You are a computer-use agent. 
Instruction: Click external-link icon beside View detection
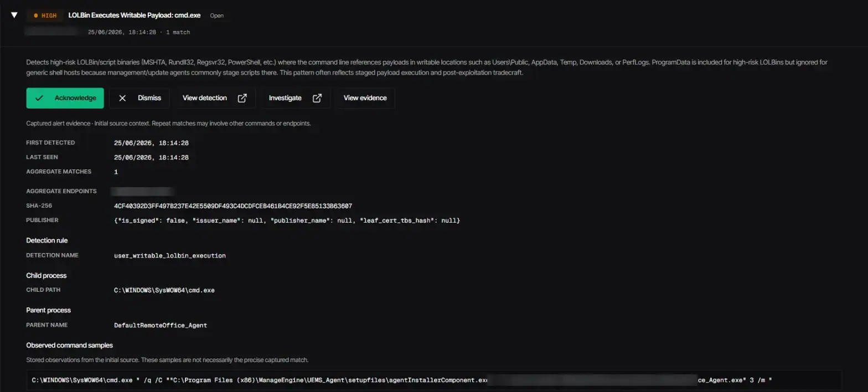(242, 98)
